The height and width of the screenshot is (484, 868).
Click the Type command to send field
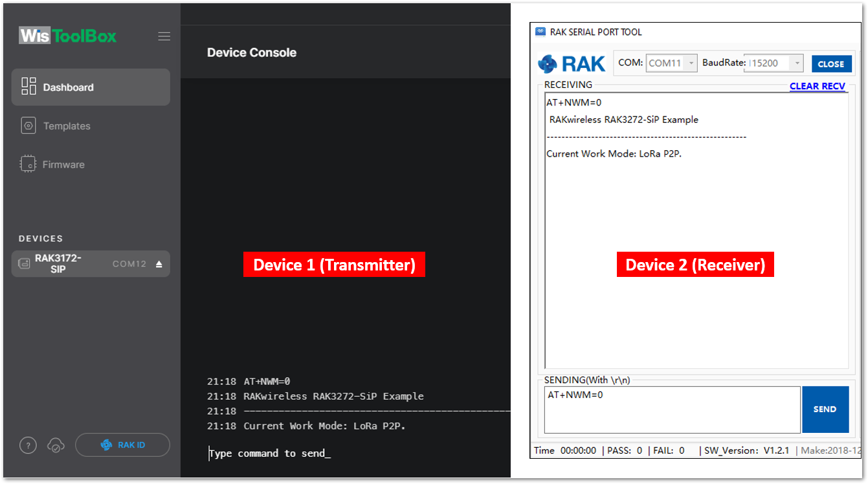[x=269, y=453]
